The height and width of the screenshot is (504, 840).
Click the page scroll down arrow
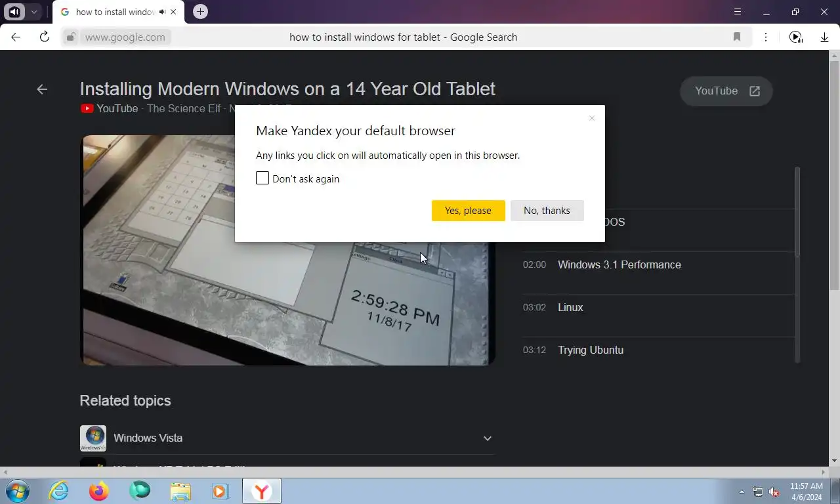[x=834, y=461]
